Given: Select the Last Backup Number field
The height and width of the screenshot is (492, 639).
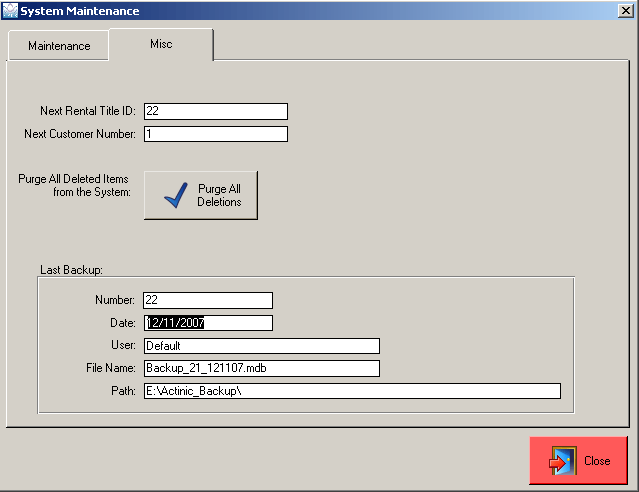Looking at the screenshot, I should point(207,300).
